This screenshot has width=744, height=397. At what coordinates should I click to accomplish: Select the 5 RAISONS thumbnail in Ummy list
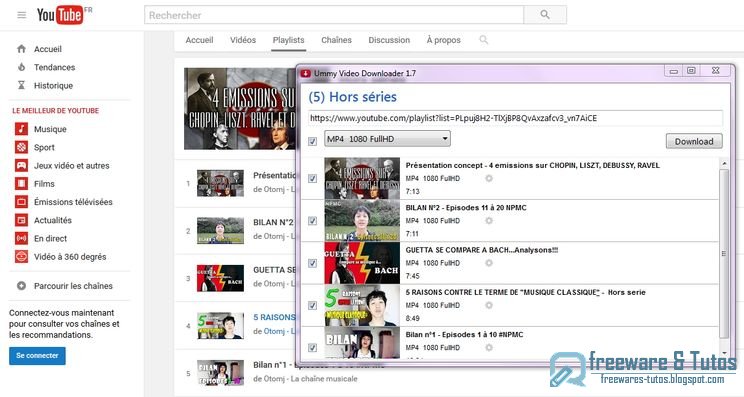point(362,305)
